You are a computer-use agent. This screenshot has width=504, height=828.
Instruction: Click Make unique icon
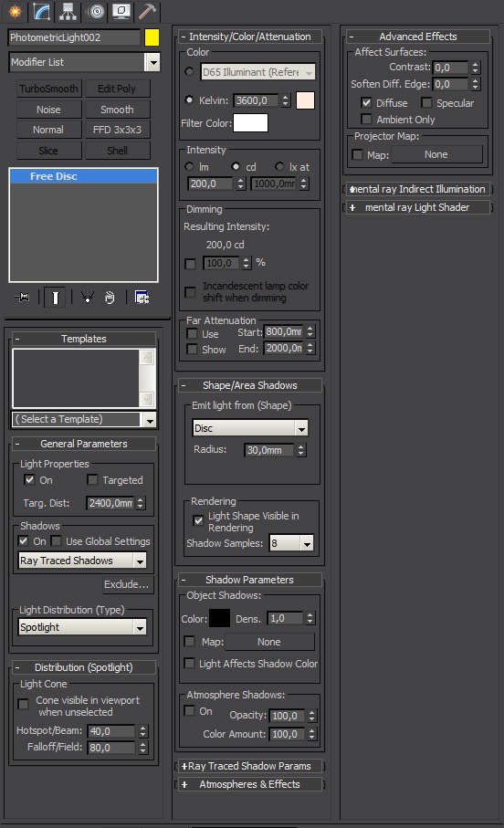click(x=87, y=298)
